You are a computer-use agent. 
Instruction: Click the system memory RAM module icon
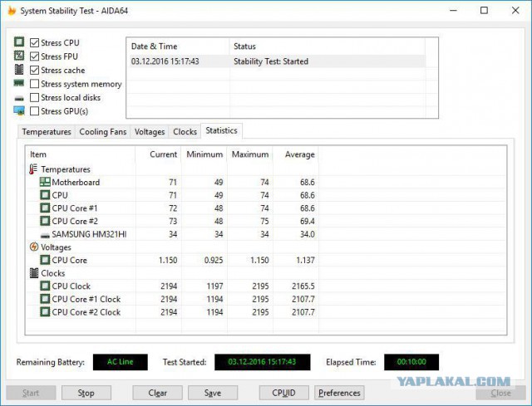[19, 83]
